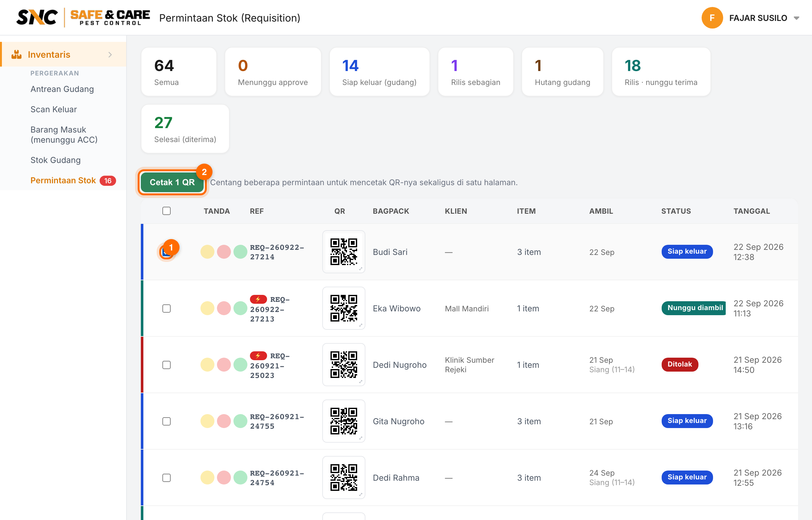Viewport: 812px width, 520px height.
Task: Click date 21 Sep 2026 14:50
Action: point(758,365)
